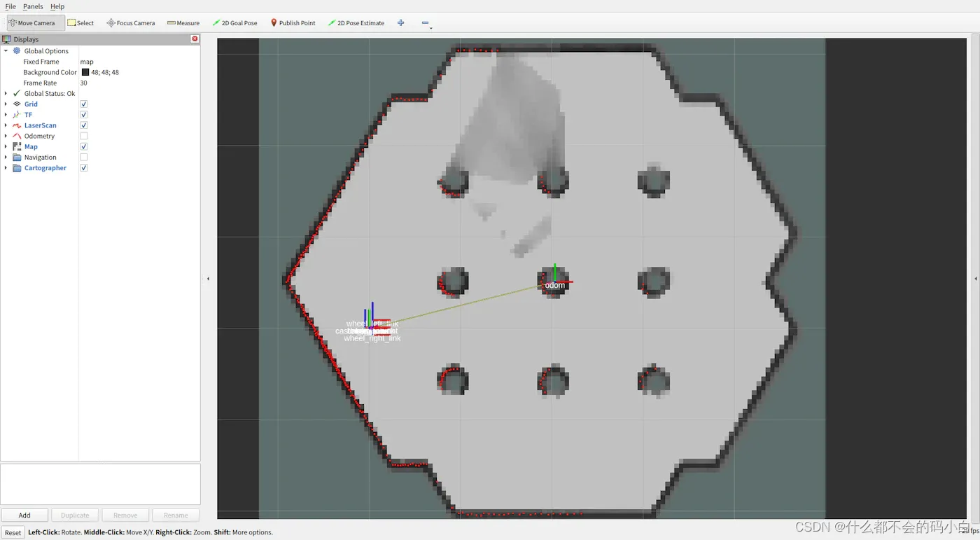Disable the LaserScan display
Image resolution: width=980 pixels, height=540 pixels.
[83, 125]
